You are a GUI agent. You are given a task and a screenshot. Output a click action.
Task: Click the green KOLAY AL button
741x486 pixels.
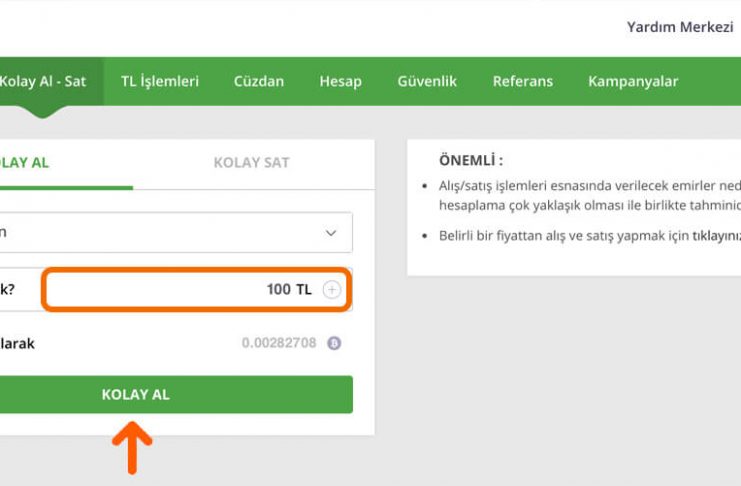point(176,394)
